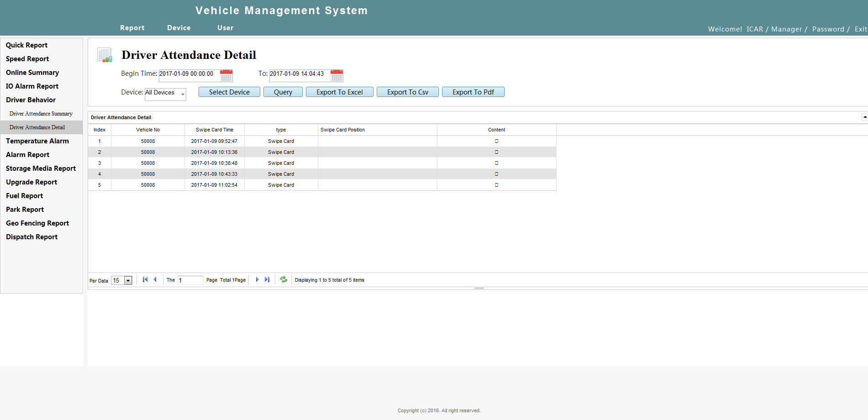Click the report icon beside the page title
The image size is (868, 420).
(105, 55)
